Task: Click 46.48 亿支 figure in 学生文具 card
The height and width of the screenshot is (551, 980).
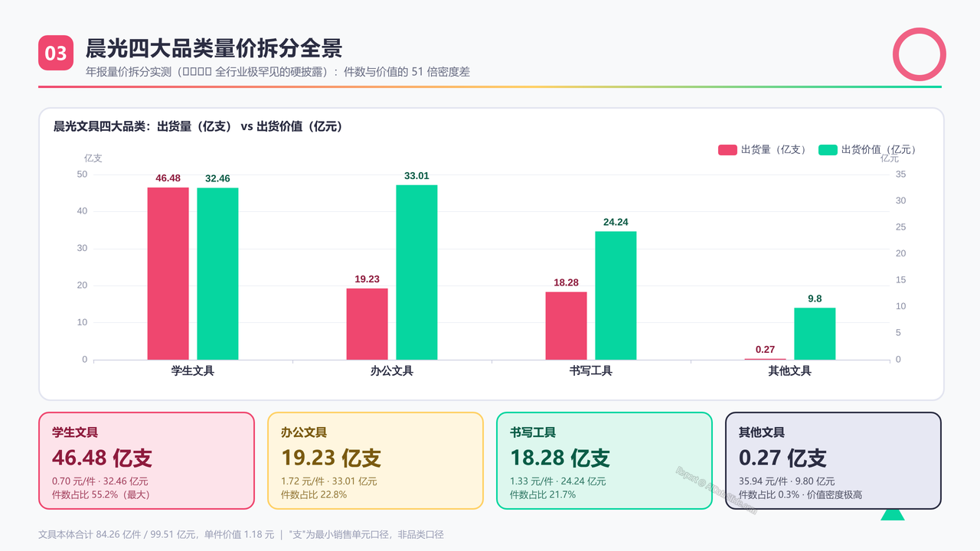Action: point(102,458)
